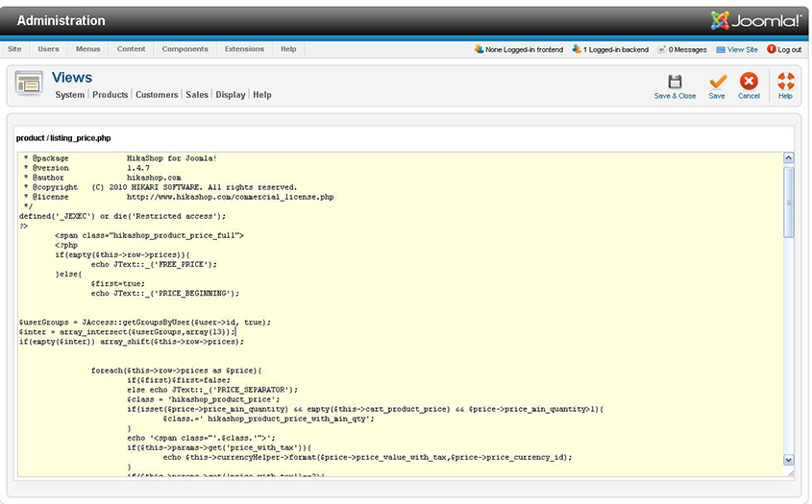The height and width of the screenshot is (504, 812).
Task: Open the Products submenu tab
Action: pos(111,95)
